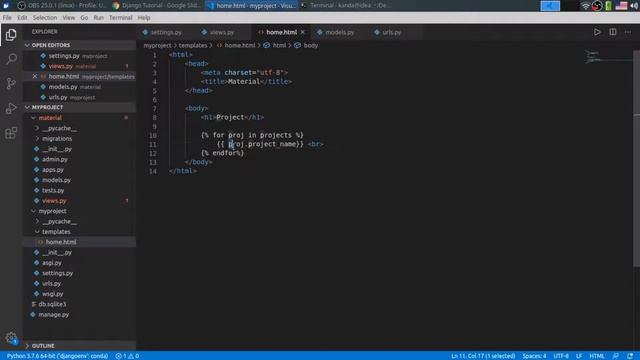
Task: Open the Go menu
Action: point(84,18)
